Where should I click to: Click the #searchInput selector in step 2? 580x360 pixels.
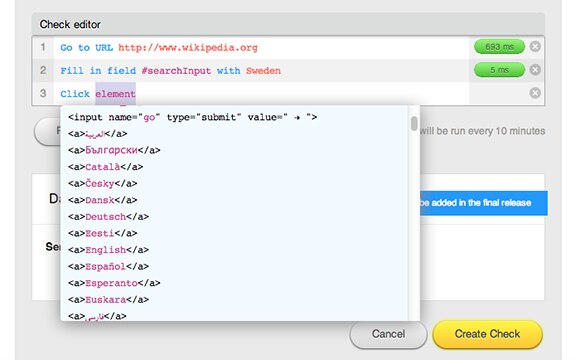pyautogui.click(x=176, y=71)
